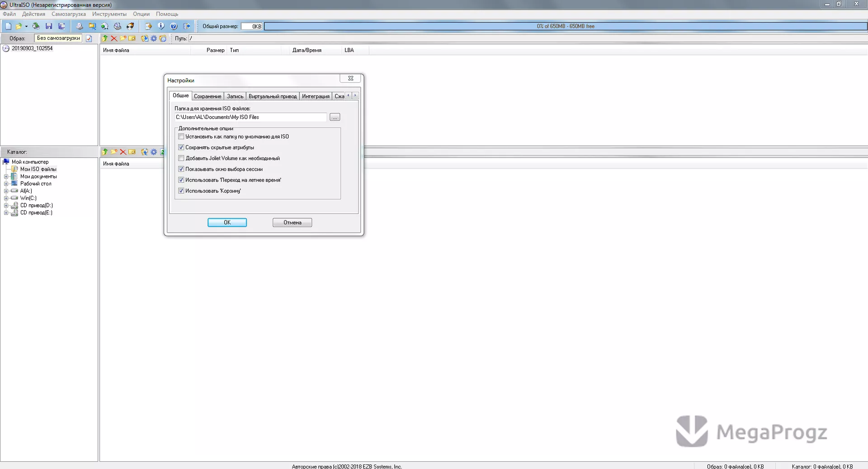
Task: Click the Up folder icon in image toolbar
Action: click(105, 38)
